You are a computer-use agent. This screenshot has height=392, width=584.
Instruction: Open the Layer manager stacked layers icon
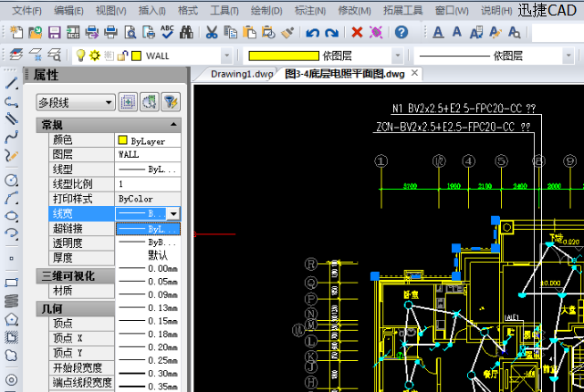16,55
